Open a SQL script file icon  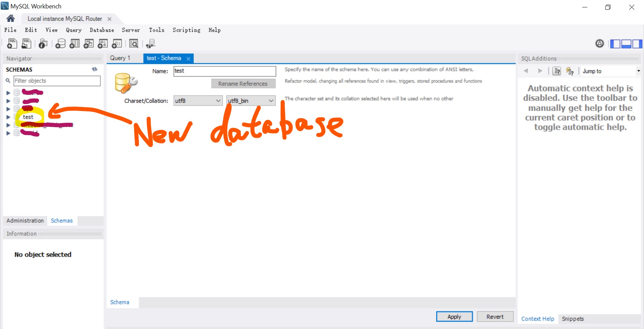pyautogui.click(x=26, y=44)
